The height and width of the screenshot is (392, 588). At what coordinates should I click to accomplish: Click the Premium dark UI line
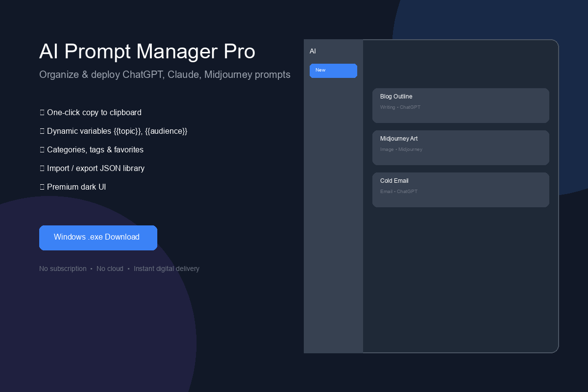[x=73, y=187]
